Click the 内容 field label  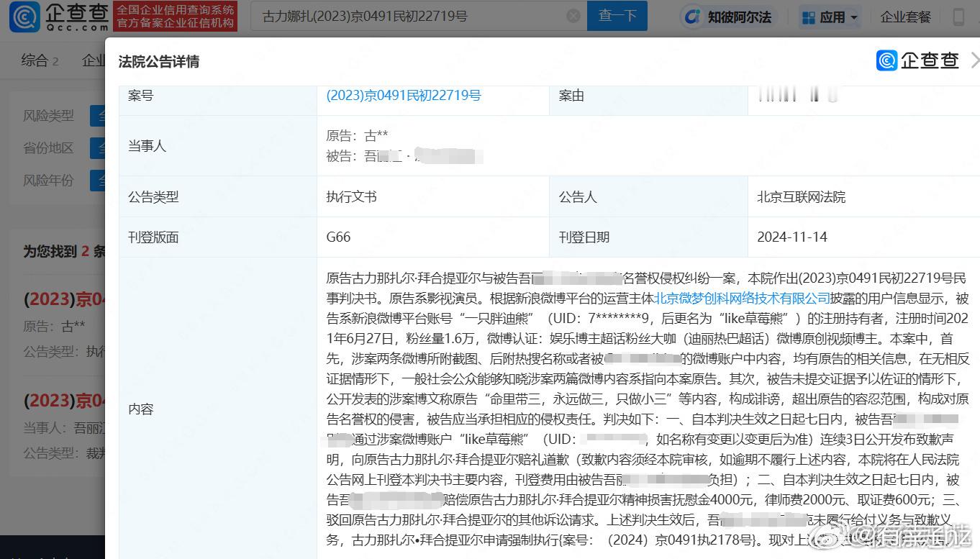click(140, 409)
